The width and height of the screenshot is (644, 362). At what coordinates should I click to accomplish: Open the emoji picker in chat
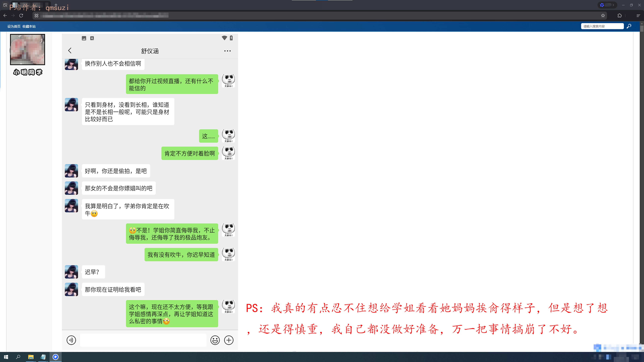click(x=215, y=340)
